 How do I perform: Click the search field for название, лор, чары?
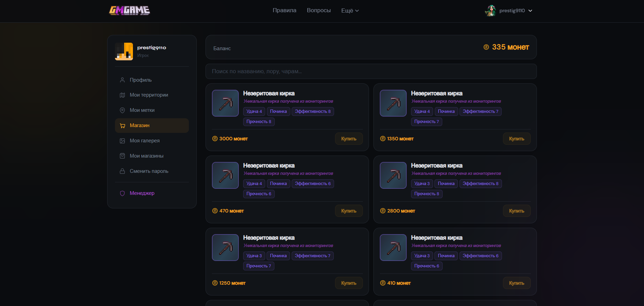(x=371, y=72)
